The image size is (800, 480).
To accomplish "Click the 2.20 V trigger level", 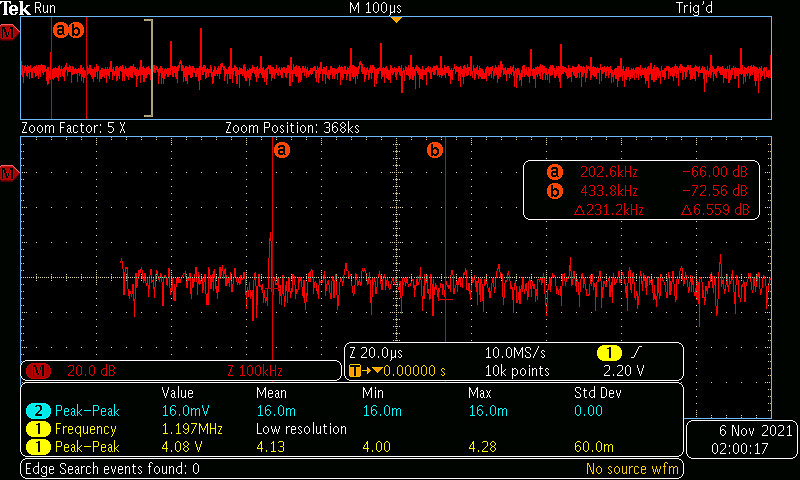I will 623,371.
